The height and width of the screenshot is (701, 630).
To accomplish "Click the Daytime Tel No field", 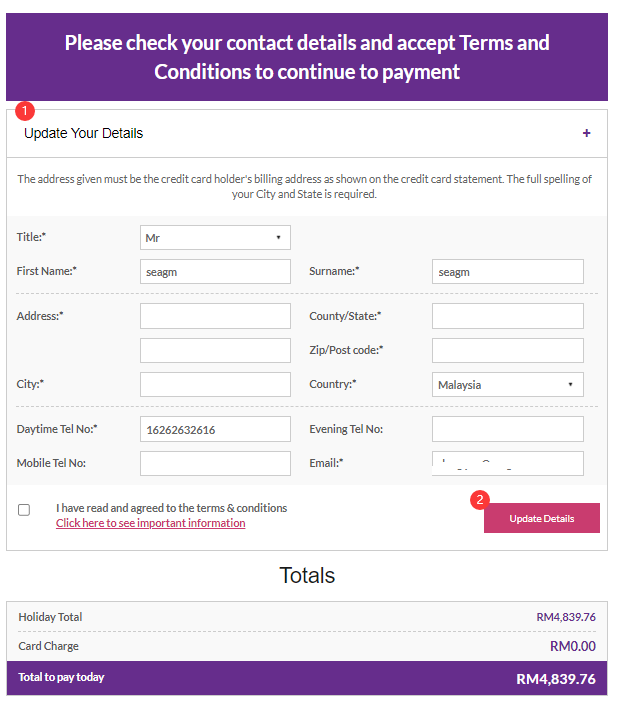I will (215, 429).
